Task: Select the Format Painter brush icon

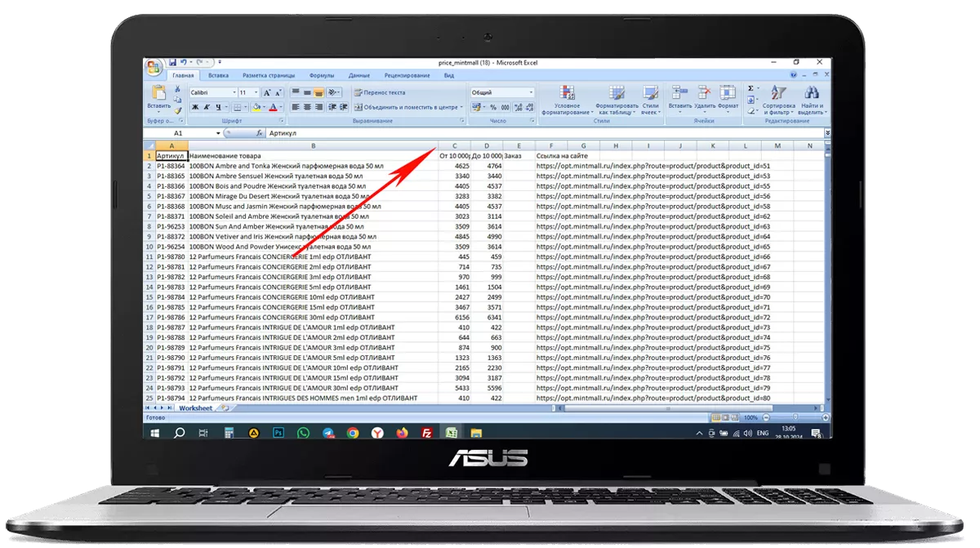Action: pos(177,110)
